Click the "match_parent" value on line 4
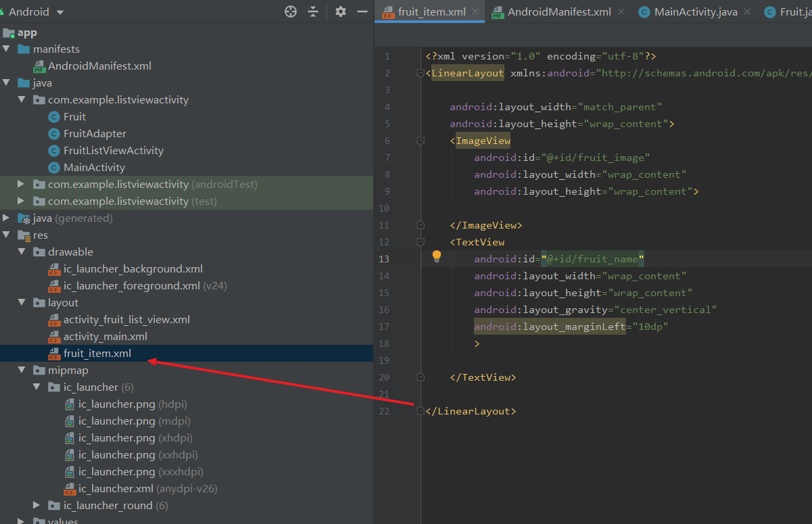This screenshot has width=812, height=524. [x=619, y=107]
